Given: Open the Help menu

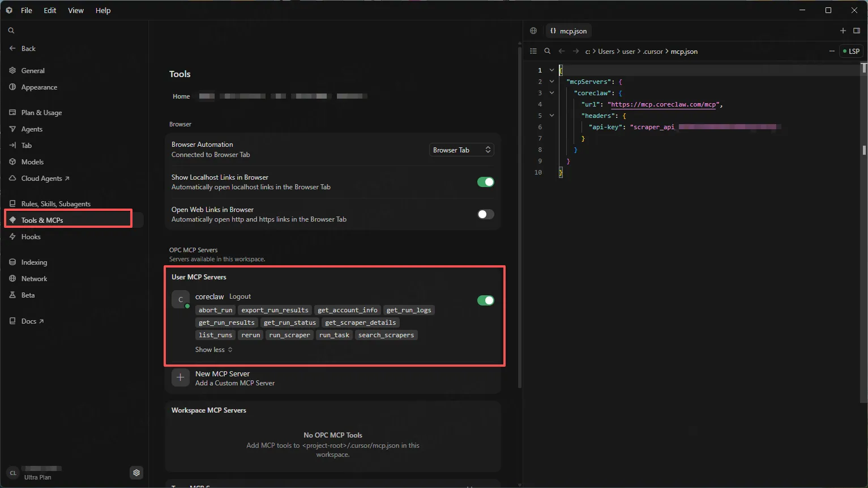Looking at the screenshot, I should (103, 10).
